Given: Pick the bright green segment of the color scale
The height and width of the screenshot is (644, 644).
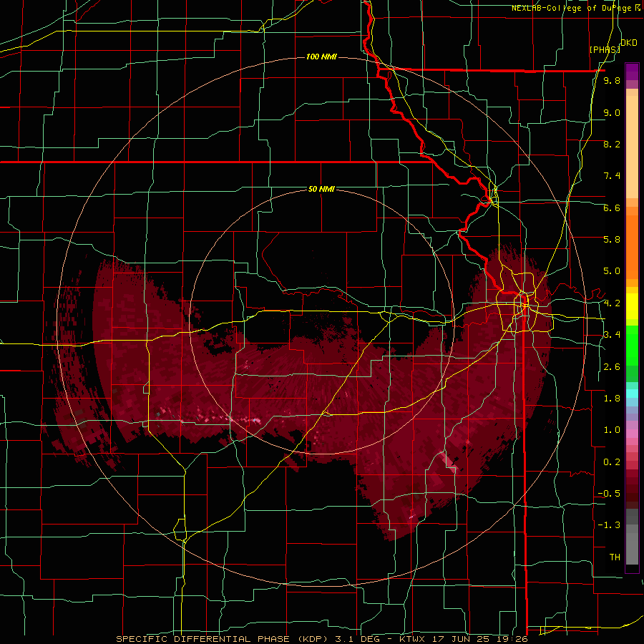Looking at the screenshot, I should pyautogui.click(x=632, y=346).
